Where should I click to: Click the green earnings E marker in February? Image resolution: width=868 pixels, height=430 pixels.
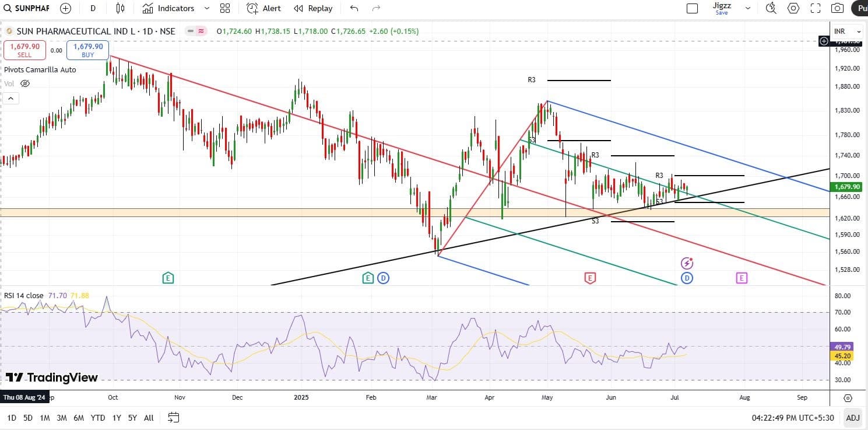pyautogui.click(x=368, y=278)
